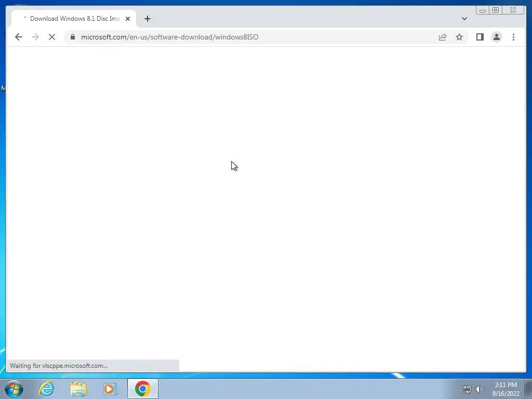
Task: Restore down the Chrome window
Action: 495,10
